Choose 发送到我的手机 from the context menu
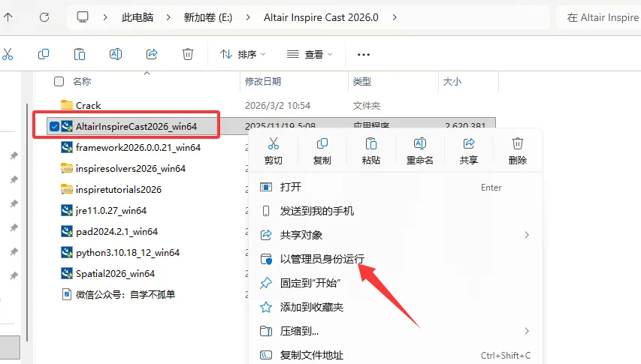This screenshot has width=641, height=364. tap(395, 211)
